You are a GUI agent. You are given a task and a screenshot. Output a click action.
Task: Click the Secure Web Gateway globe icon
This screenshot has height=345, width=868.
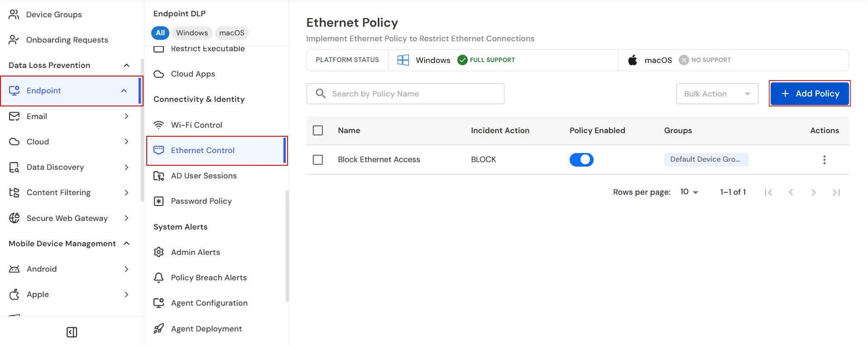pos(14,218)
